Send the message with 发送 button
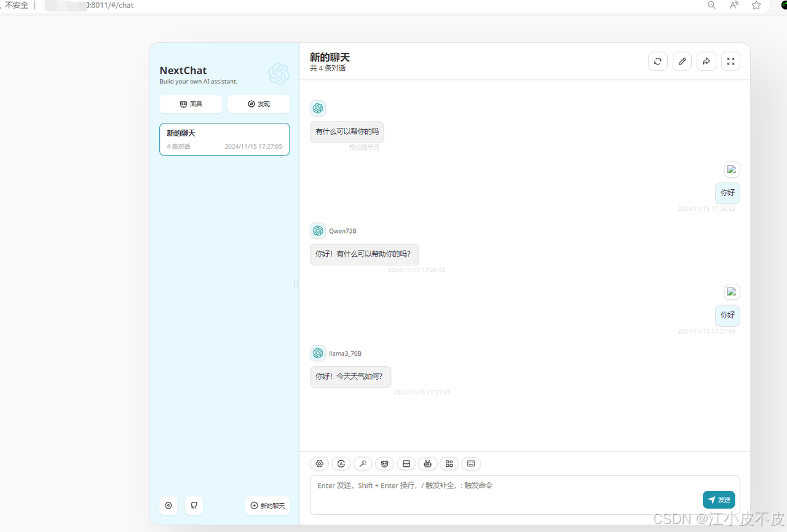Image resolution: width=787 pixels, height=532 pixels. coord(719,500)
